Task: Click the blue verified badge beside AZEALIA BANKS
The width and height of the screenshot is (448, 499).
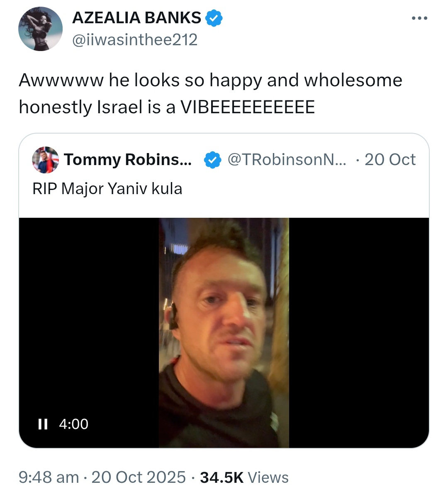Action: tap(214, 18)
